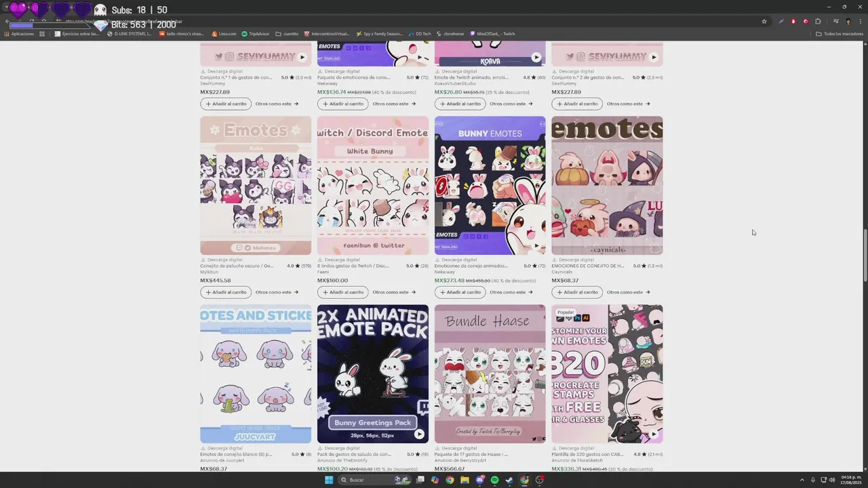
Task: Open Task View in taskbar
Action: [x=420, y=480]
